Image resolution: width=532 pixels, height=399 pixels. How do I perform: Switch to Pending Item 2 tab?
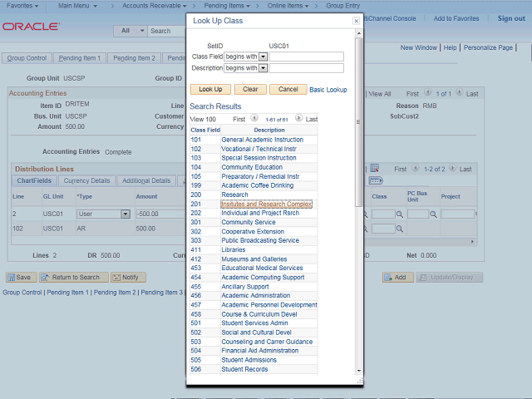click(134, 58)
